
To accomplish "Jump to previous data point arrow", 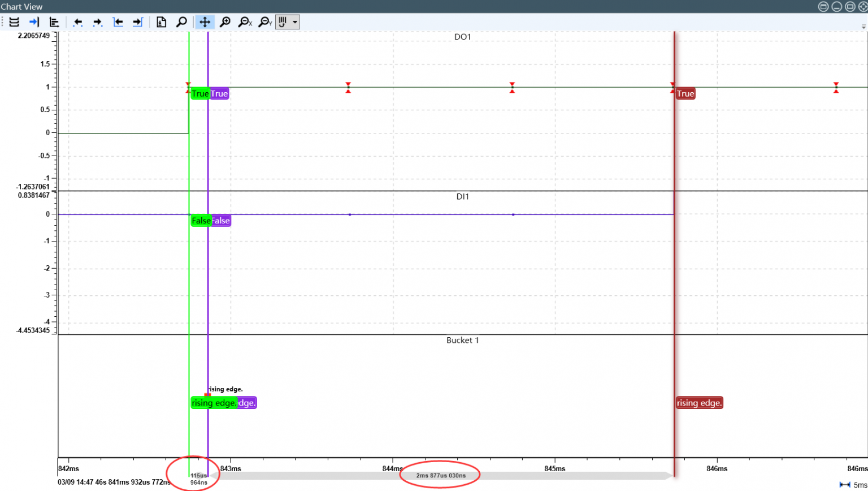I will (78, 22).
